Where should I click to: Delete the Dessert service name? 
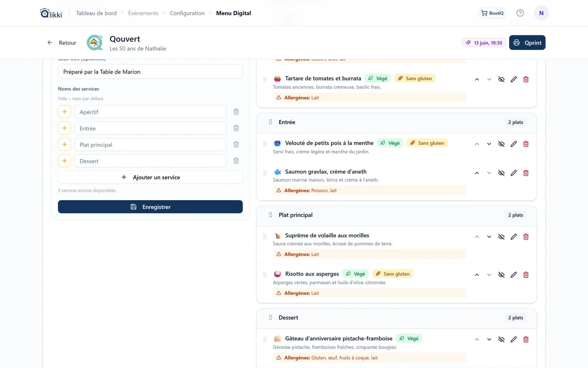click(236, 161)
